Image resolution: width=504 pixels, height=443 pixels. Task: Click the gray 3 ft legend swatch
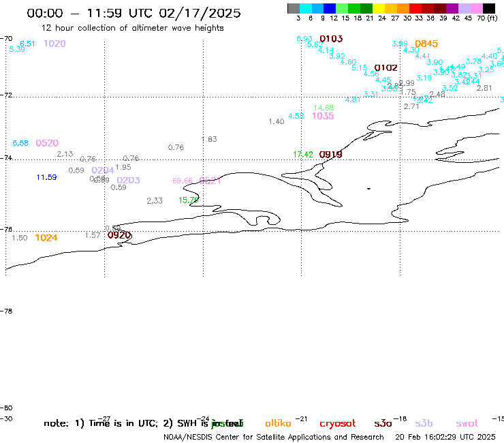tap(294, 8)
